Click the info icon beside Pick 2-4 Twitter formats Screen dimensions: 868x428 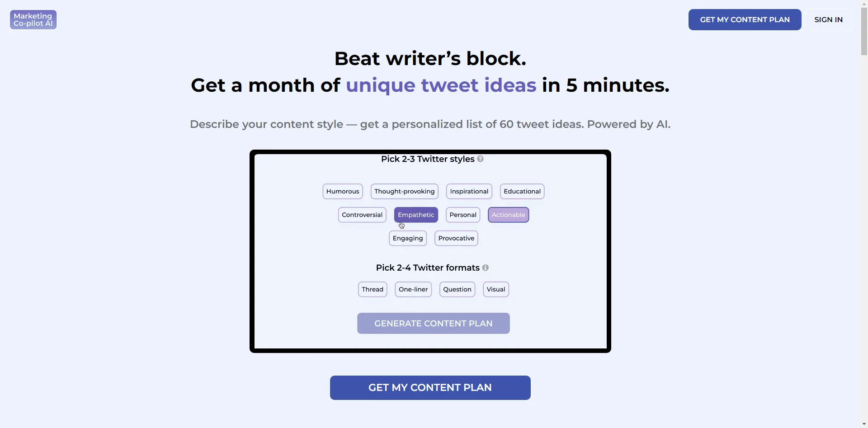tap(485, 268)
